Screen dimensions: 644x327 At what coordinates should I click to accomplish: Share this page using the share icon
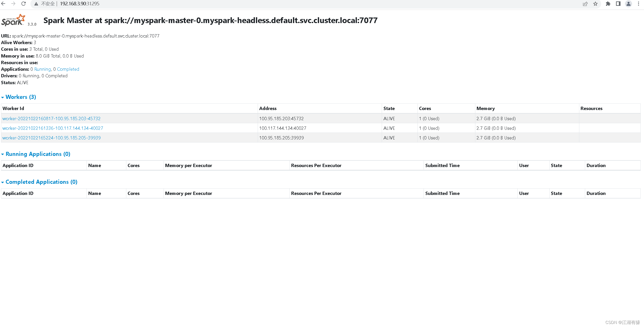tap(585, 4)
